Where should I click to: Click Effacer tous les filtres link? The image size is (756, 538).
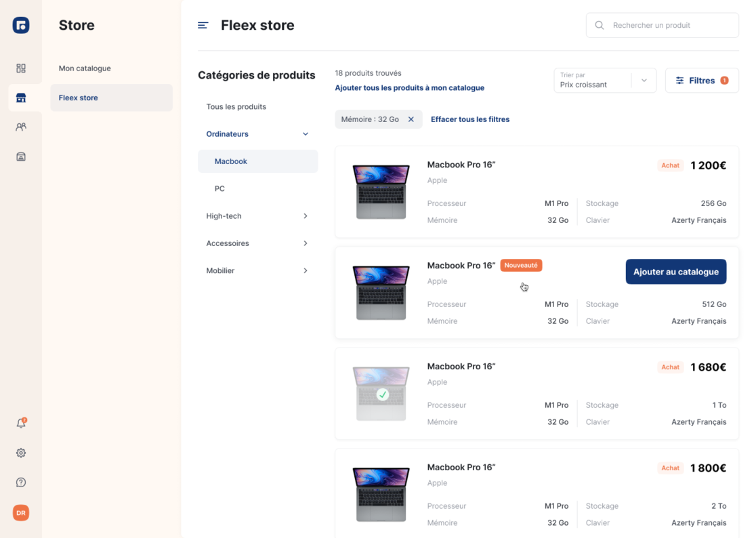[469, 119]
